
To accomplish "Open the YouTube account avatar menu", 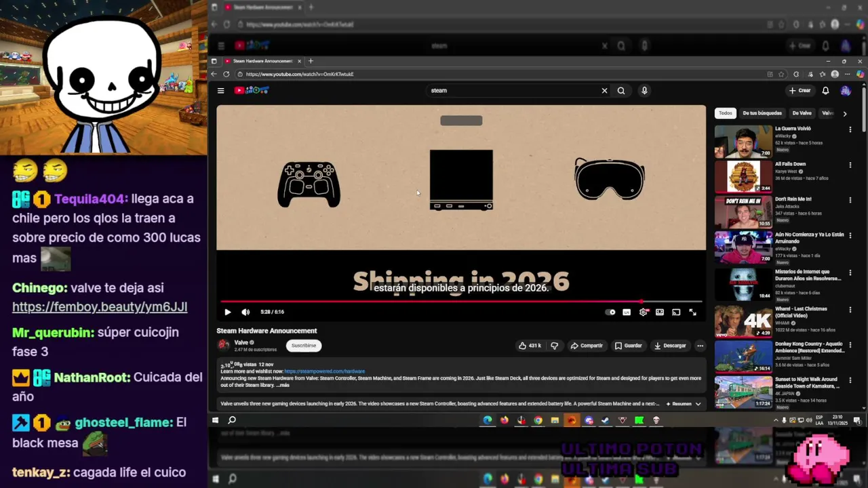I will point(846,90).
